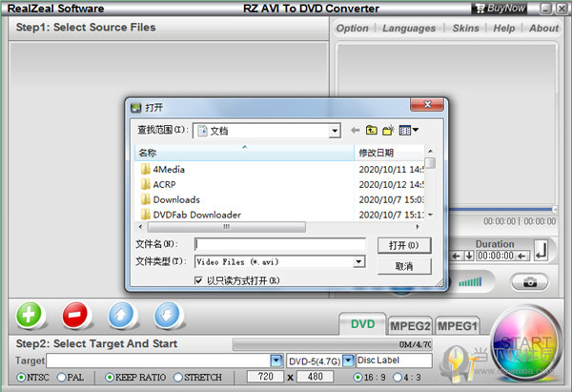The image size is (572, 392).
Task: Open the view menu icon in Open dialog
Action: pos(404,130)
